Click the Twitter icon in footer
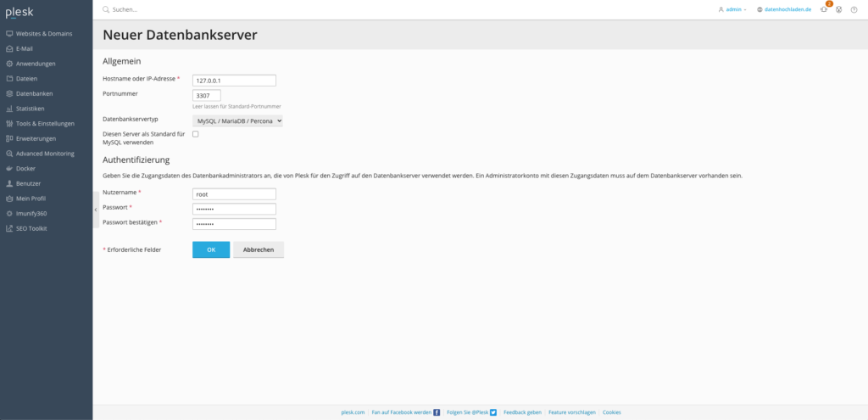 point(493,412)
